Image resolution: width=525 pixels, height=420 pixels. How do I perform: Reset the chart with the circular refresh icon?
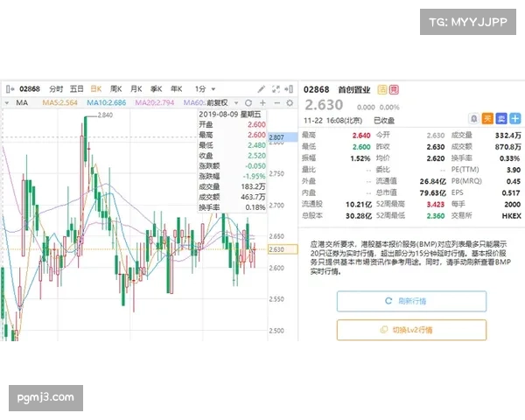click(x=248, y=103)
